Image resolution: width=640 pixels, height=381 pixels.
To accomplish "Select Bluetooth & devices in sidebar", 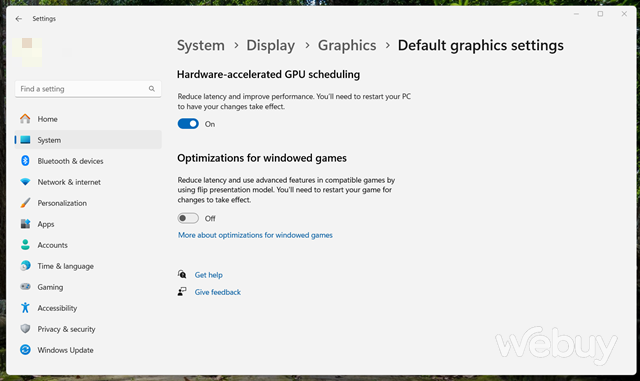I will click(88, 161).
